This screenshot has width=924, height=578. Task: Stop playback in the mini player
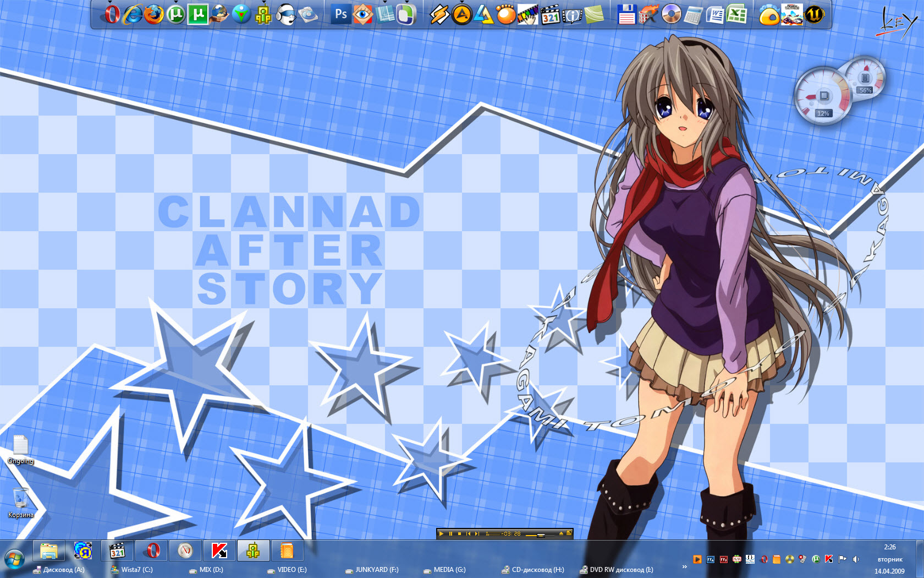point(459,533)
